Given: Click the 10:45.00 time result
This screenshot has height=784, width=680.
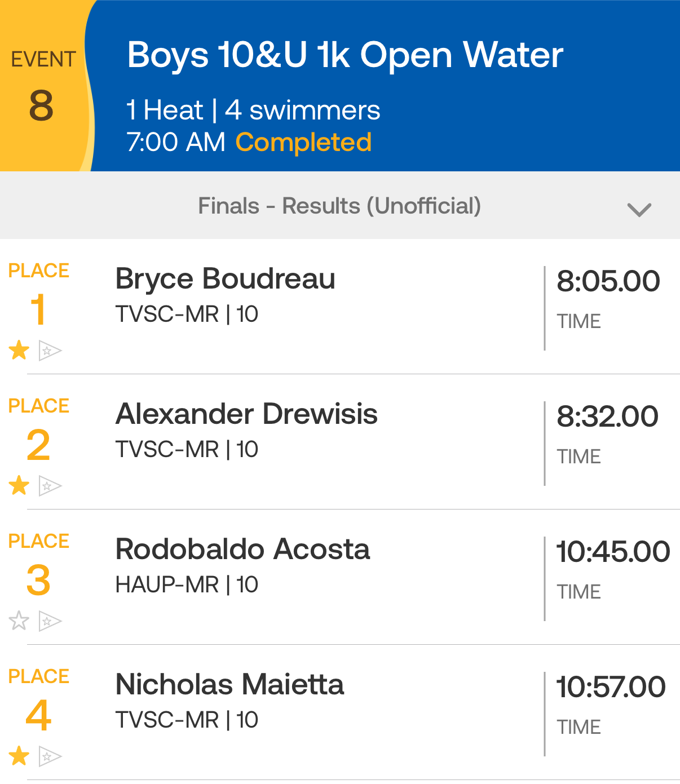Looking at the screenshot, I should click(613, 551).
